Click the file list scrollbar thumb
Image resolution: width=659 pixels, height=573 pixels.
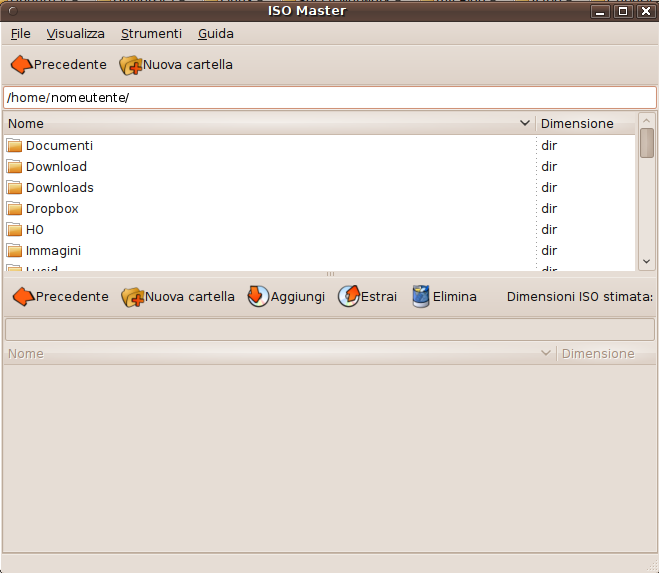647,143
